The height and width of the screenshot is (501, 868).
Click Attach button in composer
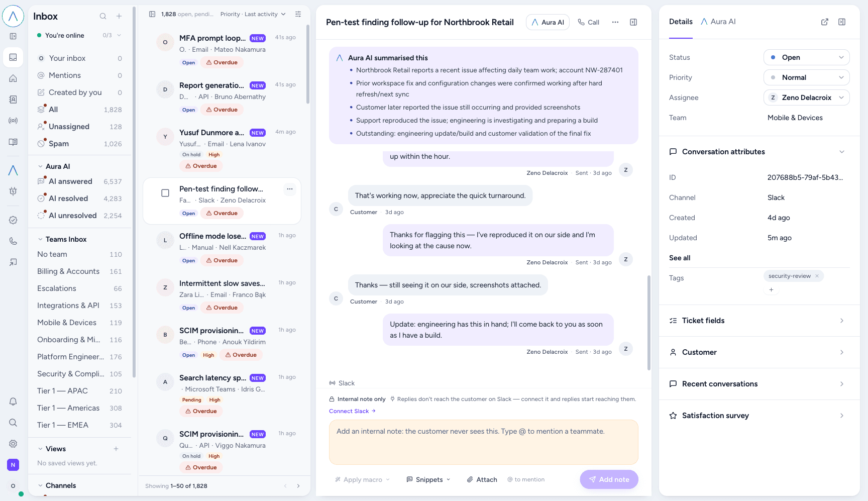(482, 479)
